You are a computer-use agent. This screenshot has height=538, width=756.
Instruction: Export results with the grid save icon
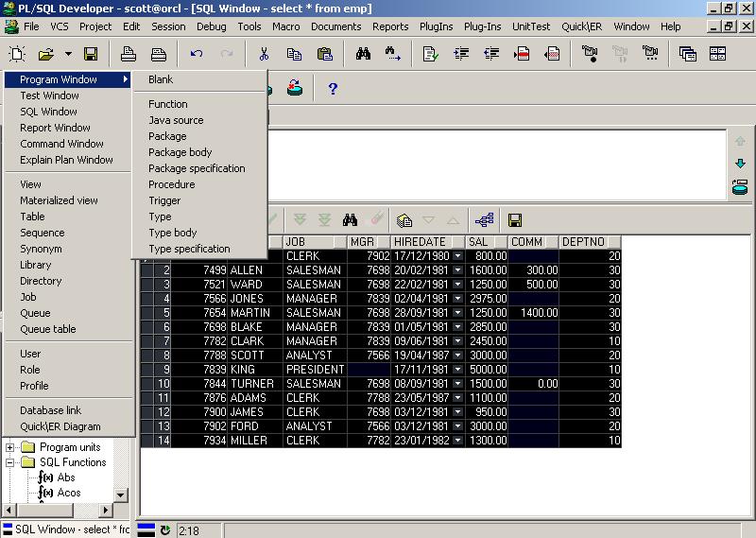(x=515, y=219)
